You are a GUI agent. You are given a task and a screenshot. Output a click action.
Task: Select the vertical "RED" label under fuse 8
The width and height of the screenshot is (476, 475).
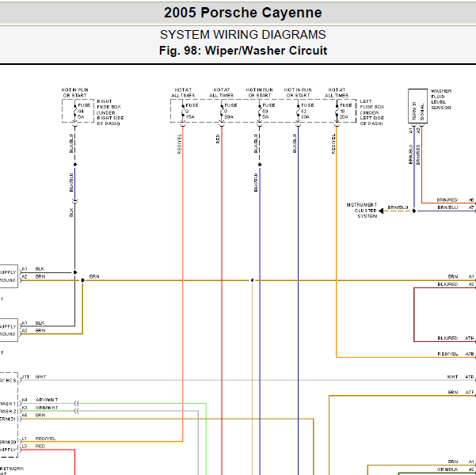pos(218,139)
